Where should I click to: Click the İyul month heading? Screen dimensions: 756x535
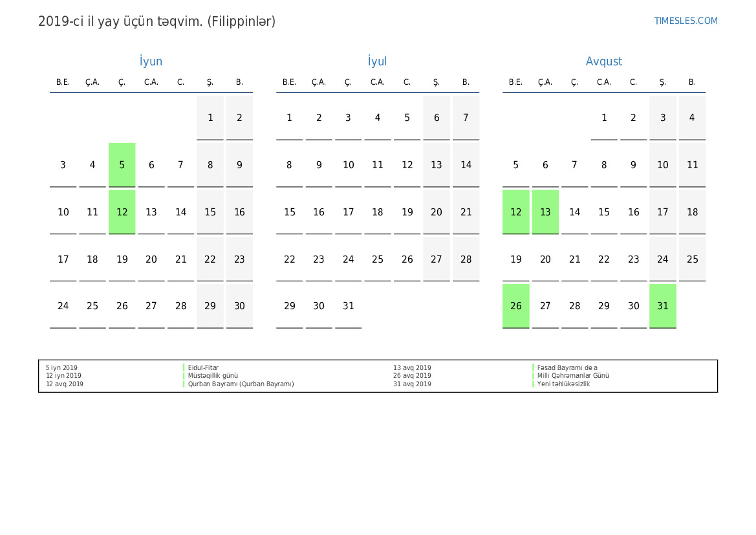[377, 61]
